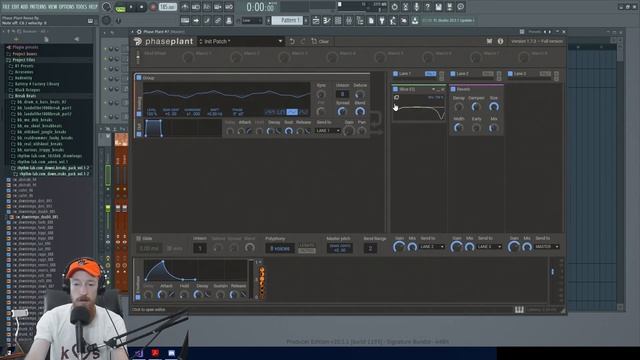Image resolution: width=640 pixels, height=360 pixels.
Task: Click the Polyphony voices field
Action: (280, 248)
